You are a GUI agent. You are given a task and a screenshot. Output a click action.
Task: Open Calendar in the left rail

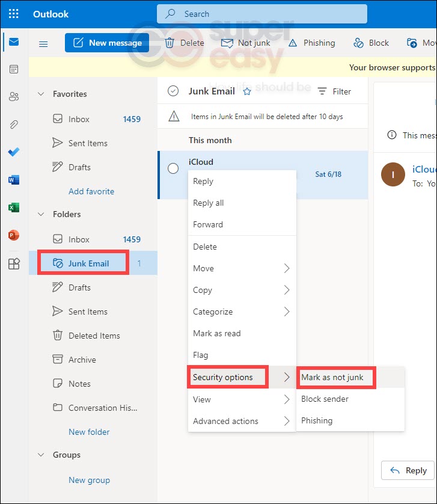point(14,69)
